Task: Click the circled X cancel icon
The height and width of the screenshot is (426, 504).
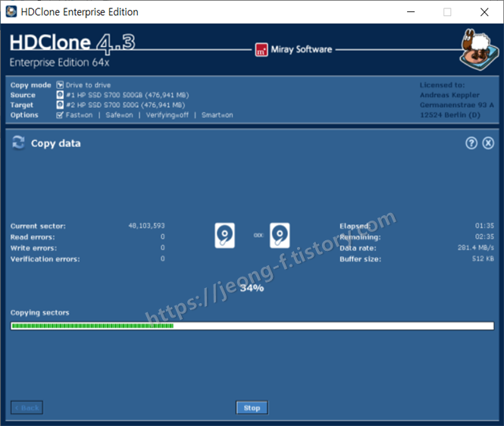Action: (488, 143)
